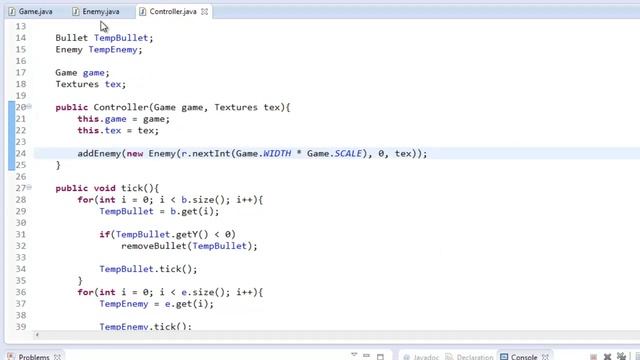Maximize the Problems panel
Screen dimensions: 640x360
pyautogui.click(x=380, y=357)
